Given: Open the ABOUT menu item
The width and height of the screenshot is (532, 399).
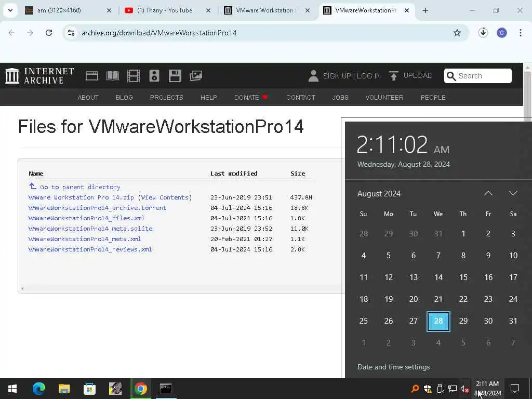Looking at the screenshot, I should pyautogui.click(x=88, y=97).
